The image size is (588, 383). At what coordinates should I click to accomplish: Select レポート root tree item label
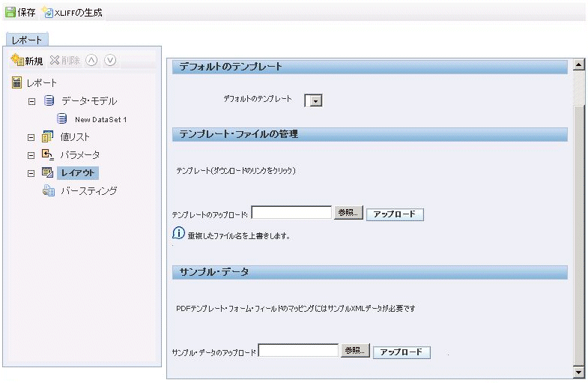(41, 83)
